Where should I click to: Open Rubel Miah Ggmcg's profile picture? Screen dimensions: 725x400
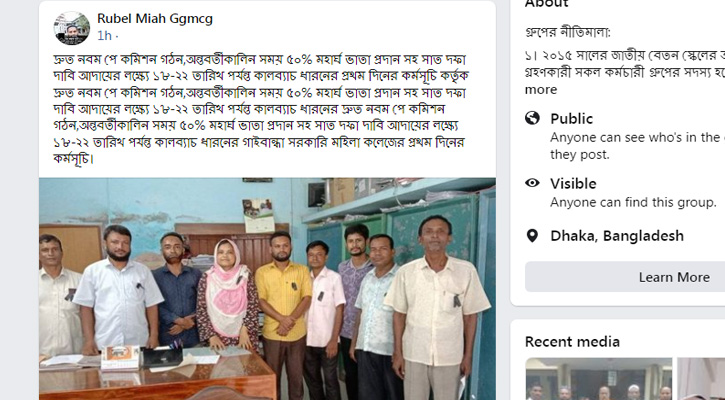(x=72, y=28)
